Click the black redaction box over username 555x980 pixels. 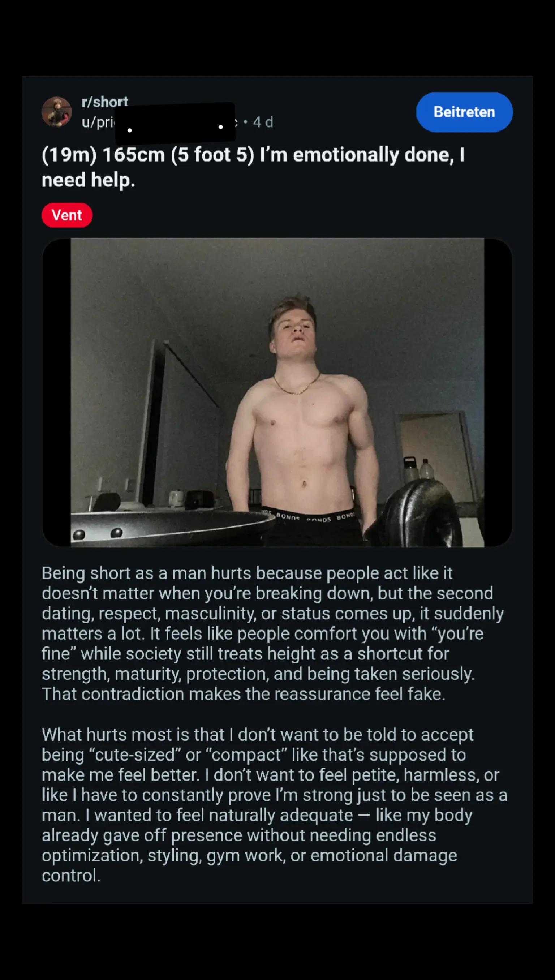[x=175, y=123]
